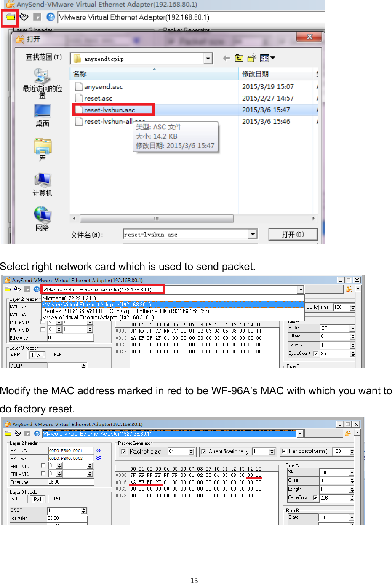Click the blue help icon in the top AnySend toolbar

click(x=51, y=17)
